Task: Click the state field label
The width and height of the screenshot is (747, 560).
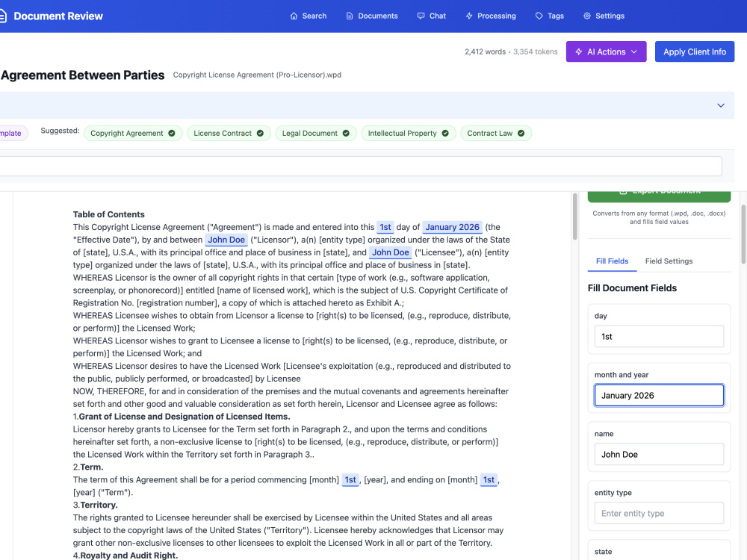Action: tap(603, 552)
